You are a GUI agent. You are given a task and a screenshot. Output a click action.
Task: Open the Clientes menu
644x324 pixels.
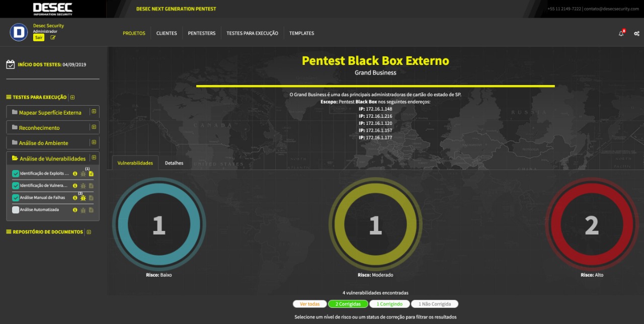167,33
